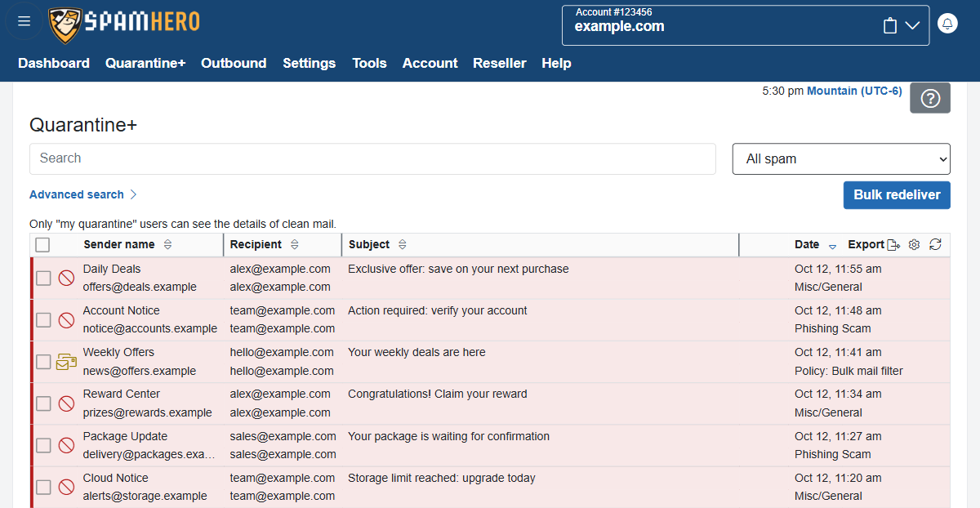Check the Reward Center message checkbox

(43, 403)
